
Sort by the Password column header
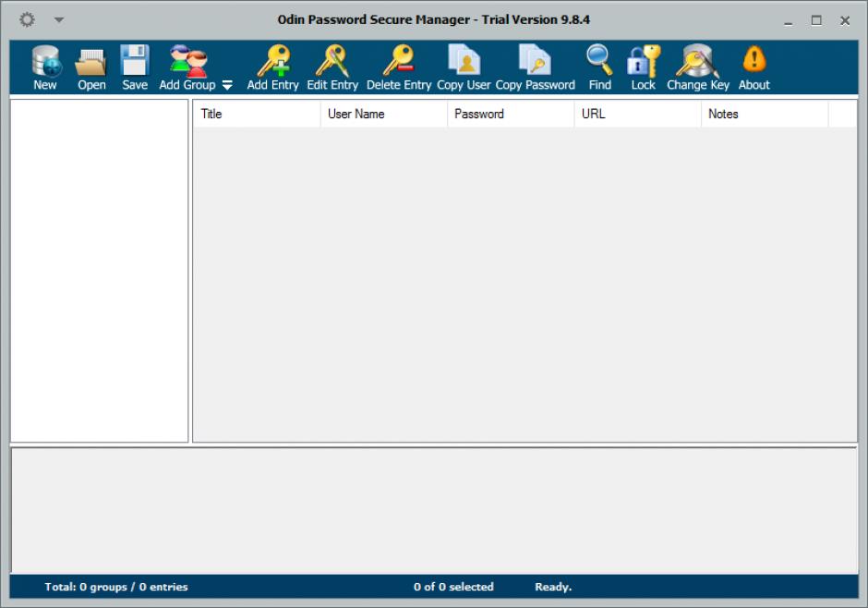(x=511, y=114)
